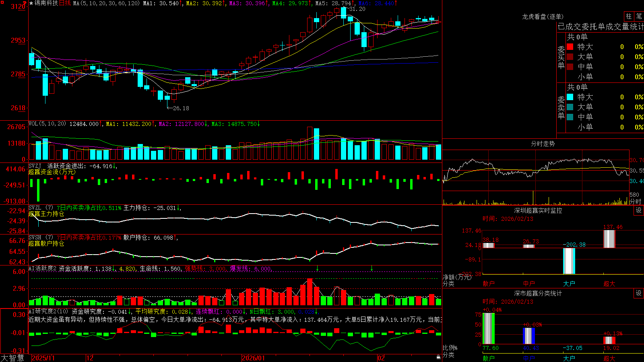Click the 深市超赢分类统计 panel title
644x362 pixels.
(538, 293)
